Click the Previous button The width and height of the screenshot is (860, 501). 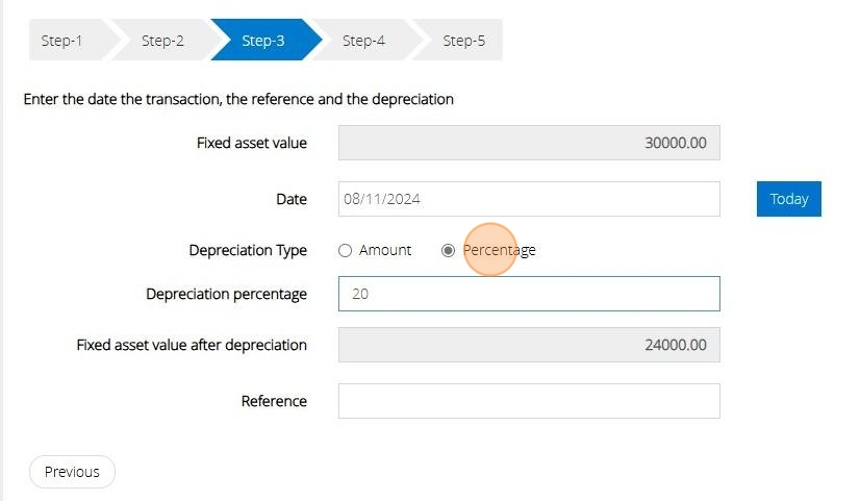tap(72, 472)
